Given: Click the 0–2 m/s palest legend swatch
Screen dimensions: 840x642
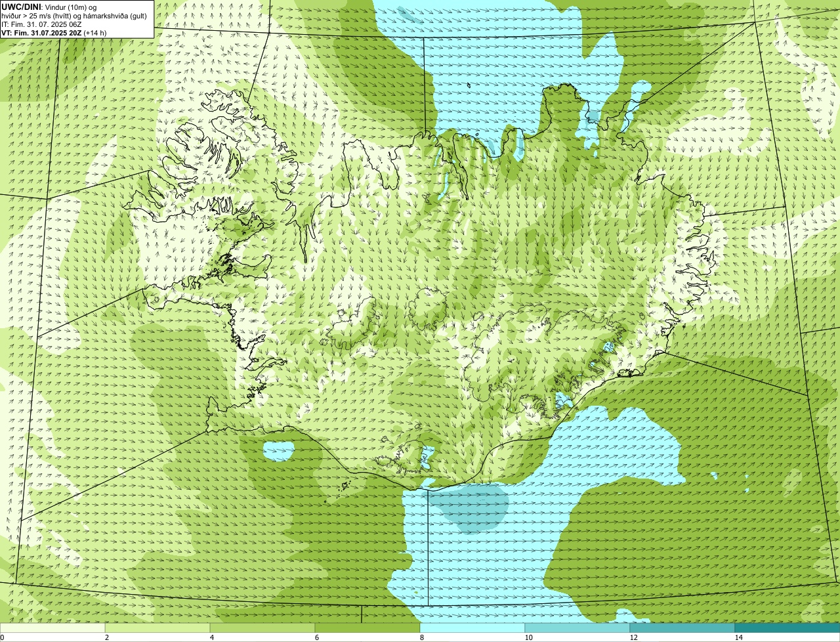Looking at the screenshot, I should tap(52, 628).
